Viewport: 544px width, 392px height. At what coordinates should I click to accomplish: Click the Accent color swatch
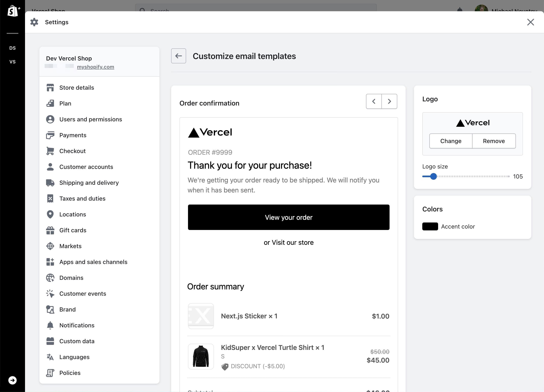(430, 226)
